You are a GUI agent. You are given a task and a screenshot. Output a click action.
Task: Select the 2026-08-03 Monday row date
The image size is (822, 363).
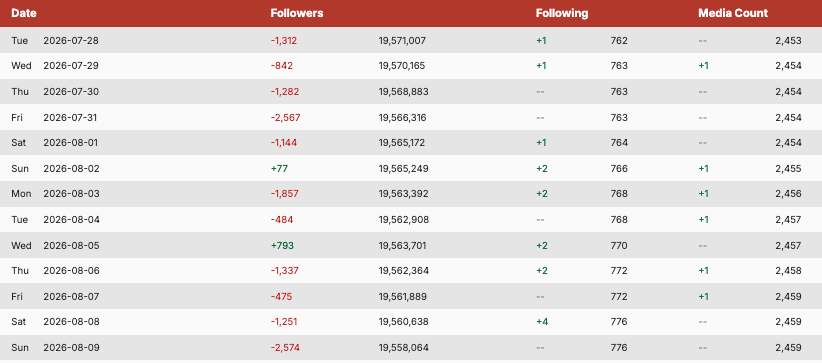pyautogui.click(x=71, y=194)
